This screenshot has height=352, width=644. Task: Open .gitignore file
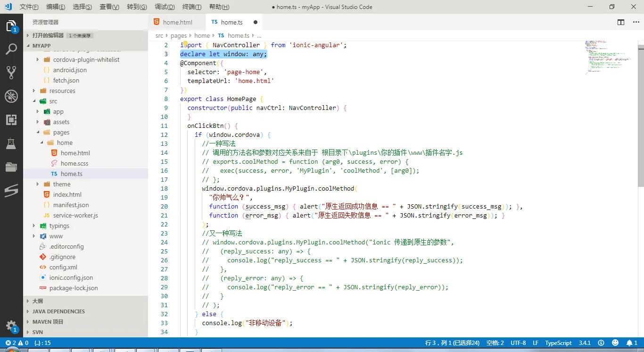click(x=86, y=257)
